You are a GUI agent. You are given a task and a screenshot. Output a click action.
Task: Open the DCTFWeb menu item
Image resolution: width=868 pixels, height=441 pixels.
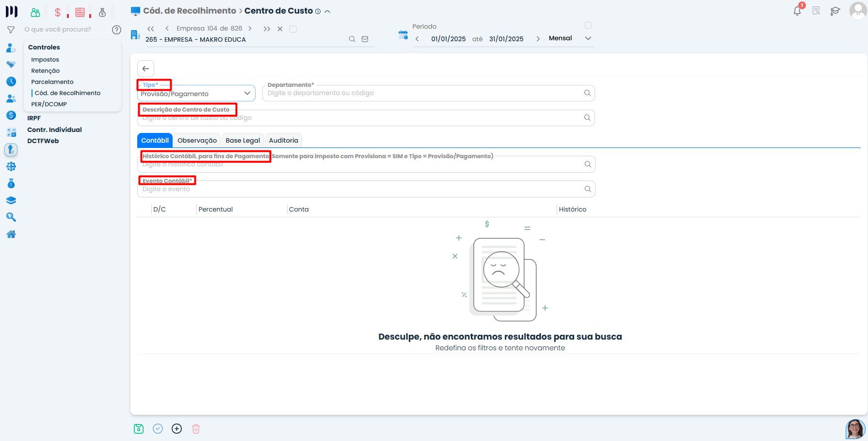pos(43,141)
